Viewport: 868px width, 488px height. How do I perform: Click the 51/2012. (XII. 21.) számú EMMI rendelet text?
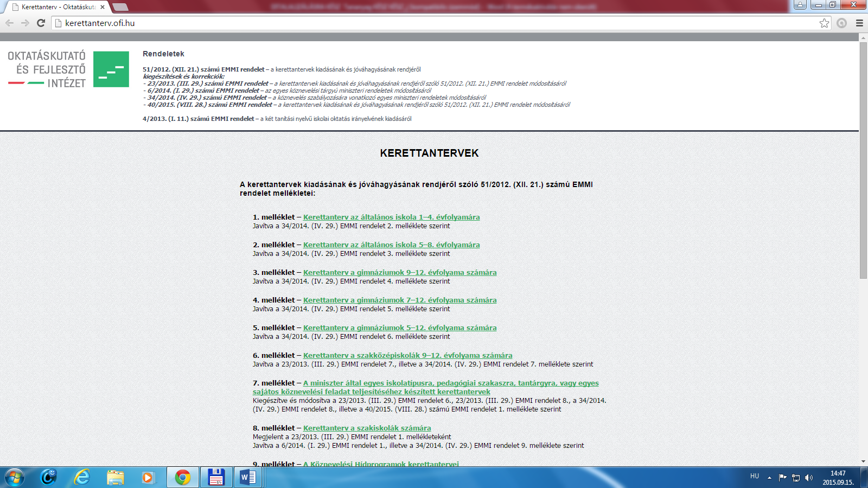coord(203,69)
